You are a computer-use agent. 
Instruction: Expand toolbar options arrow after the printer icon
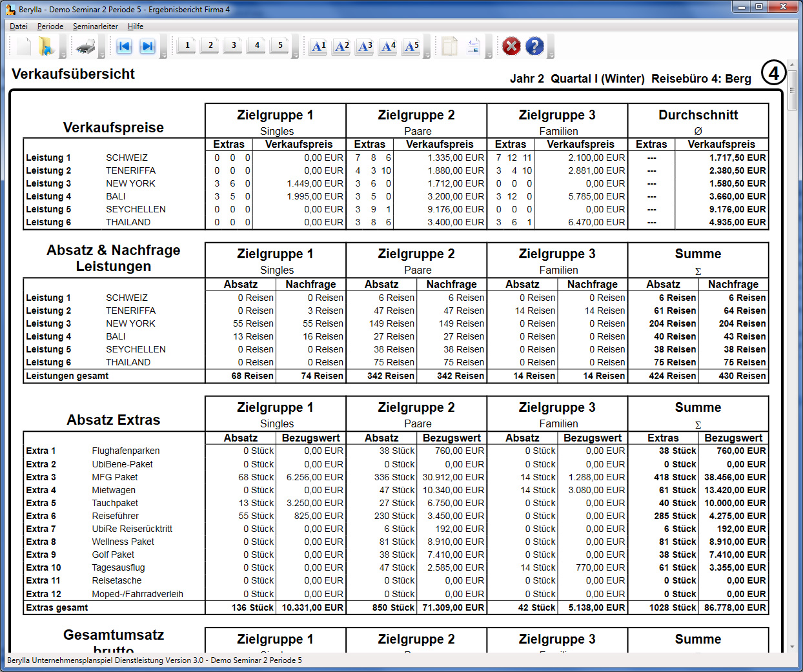click(x=103, y=46)
